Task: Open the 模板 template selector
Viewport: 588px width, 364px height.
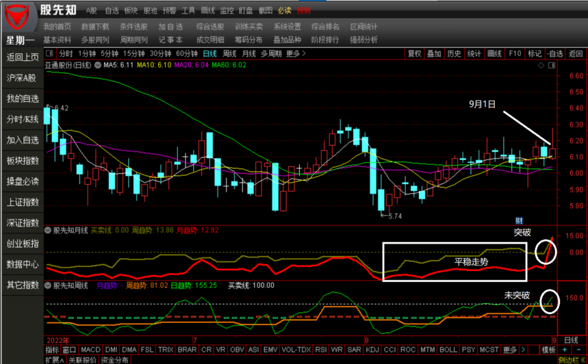Action: point(548,350)
